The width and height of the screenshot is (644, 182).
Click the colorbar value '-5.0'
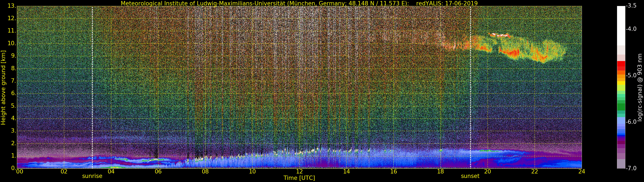coord(631,75)
